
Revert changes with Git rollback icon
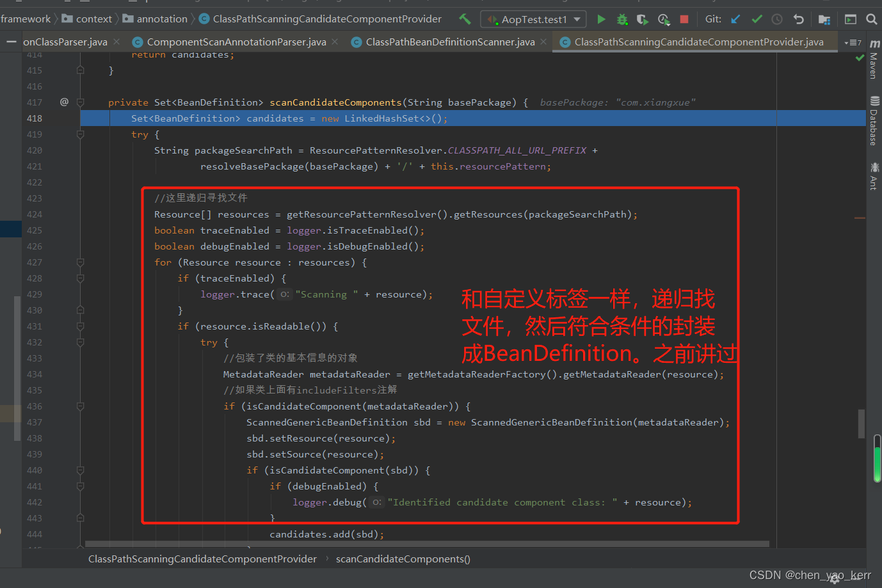coord(798,19)
